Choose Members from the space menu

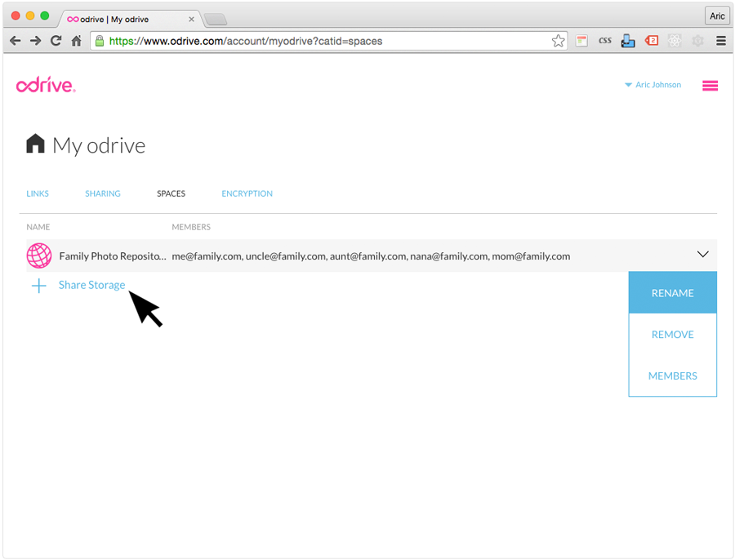tap(673, 376)
